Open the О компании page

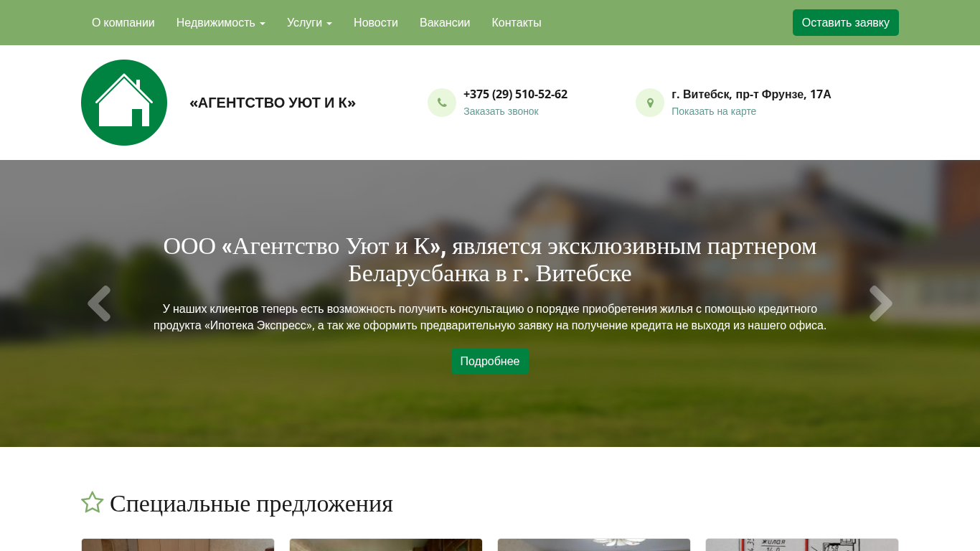[x=123, y=22]
